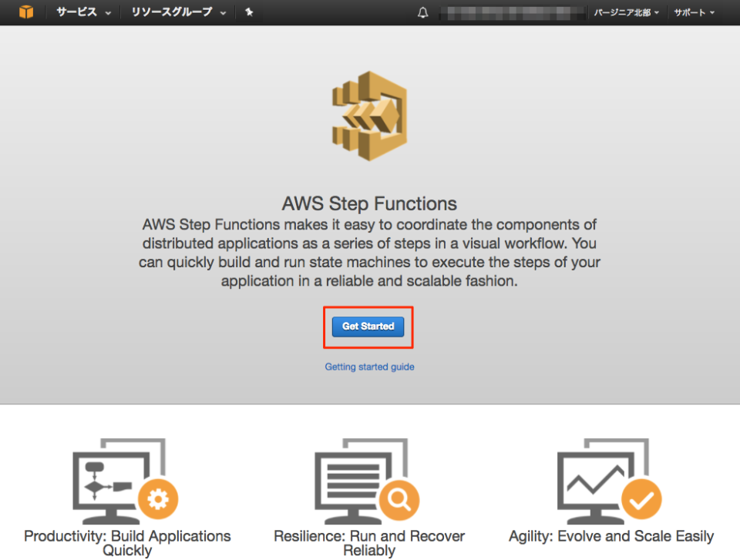Click the AWS Step Functions heading
Image resolution: width=740 pixels, height=560 pixels.
[369, 203]
